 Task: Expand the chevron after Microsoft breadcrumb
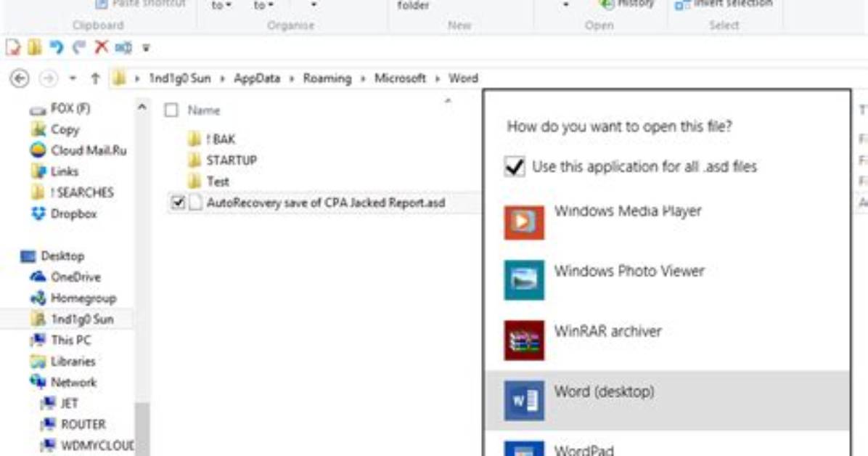[438, 79]
